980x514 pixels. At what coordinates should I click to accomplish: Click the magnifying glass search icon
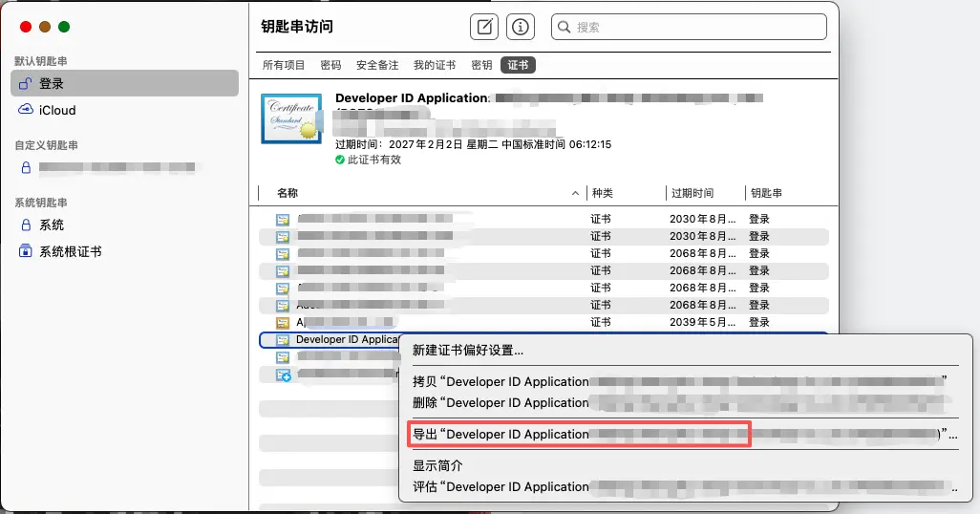564,27
